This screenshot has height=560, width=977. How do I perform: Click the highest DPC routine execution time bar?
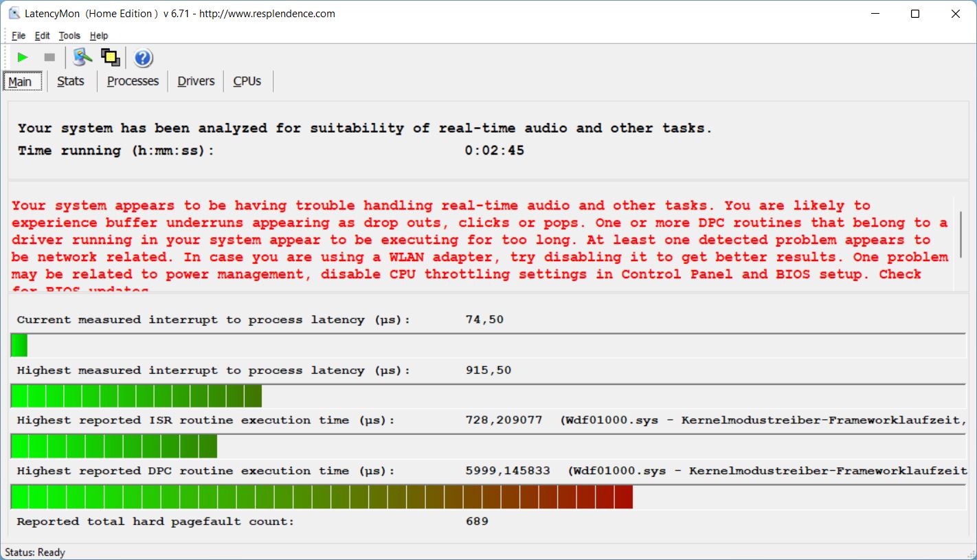[322, 497]
